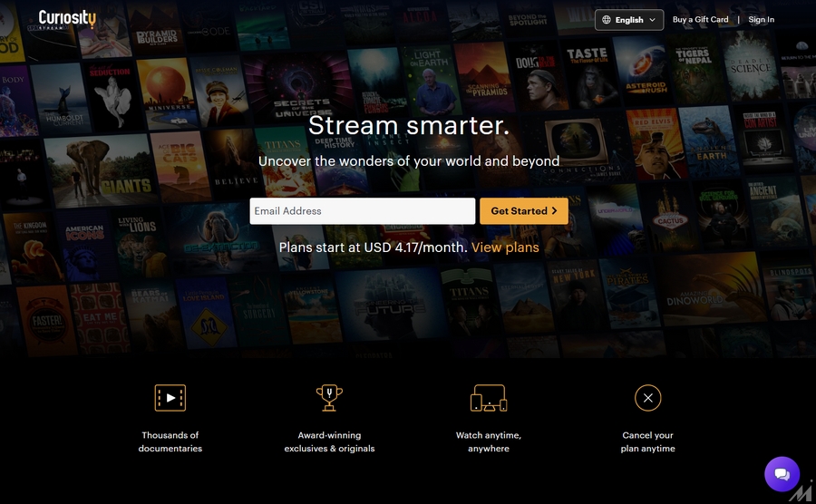The height and width of the screenshot is (504, 816).
Task: Click the globe icon in the language selector
Action: (607, 20)
